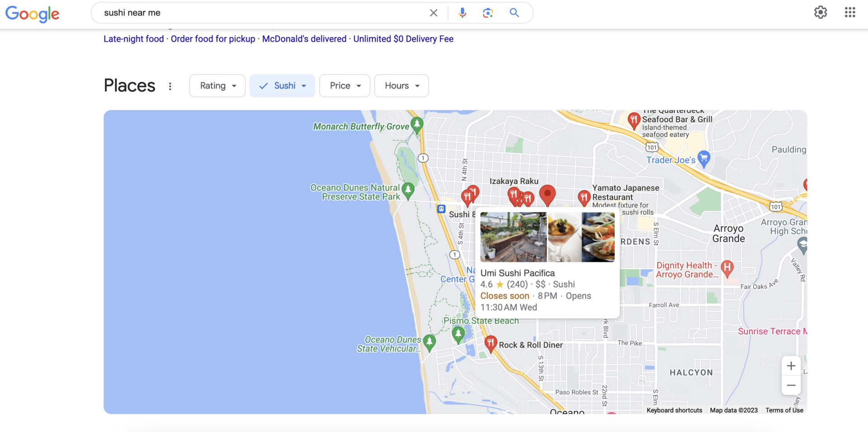Click Seafood Bar & Grill label

click(x=677, y=119)
